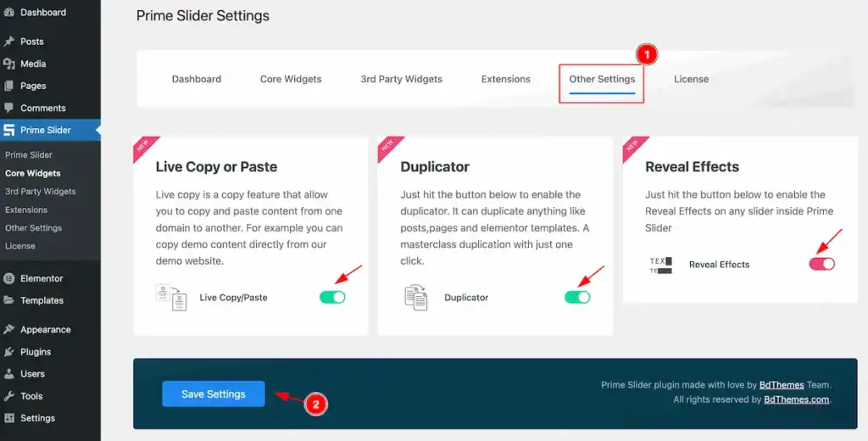
Task: Switch to the Core Widgets tab
Action: point(291,79)
